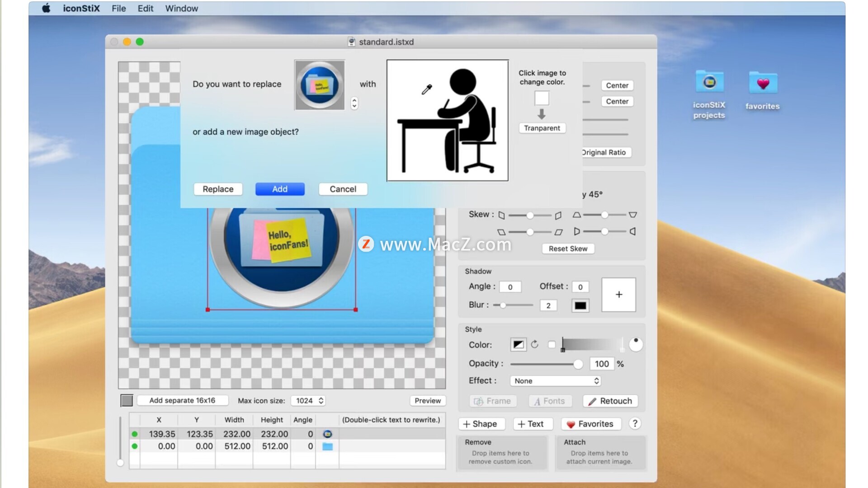Image resolution: width=868 pixels, height=488 pixels.
Task: Click the inverted trapezoid skew icon
Action: (x=633, y=215)
